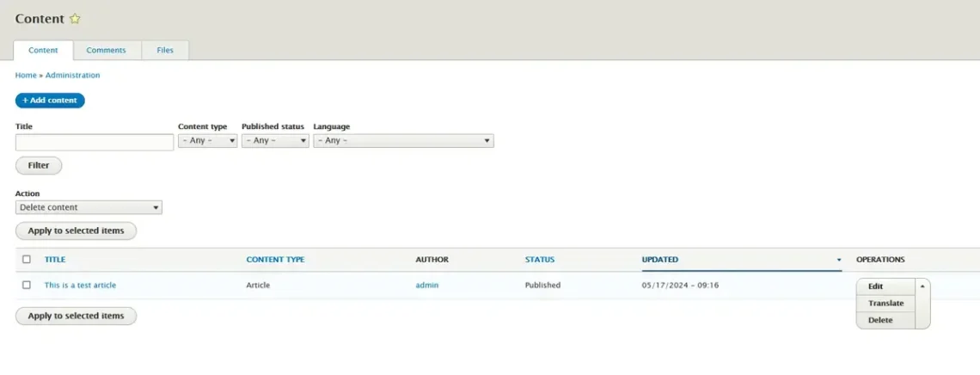Switch to the Comments tab

(106, 50)
